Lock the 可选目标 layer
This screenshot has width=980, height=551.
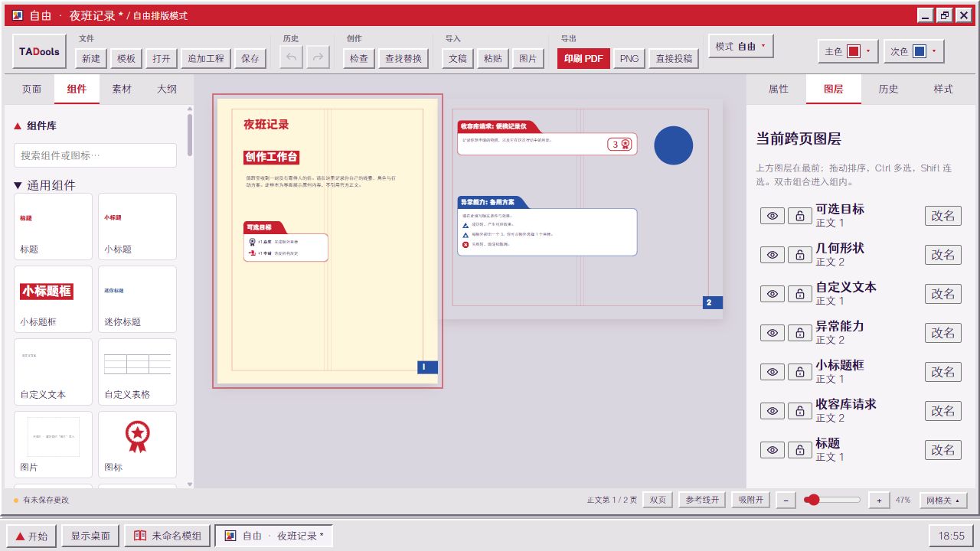(x=800, y=216)
